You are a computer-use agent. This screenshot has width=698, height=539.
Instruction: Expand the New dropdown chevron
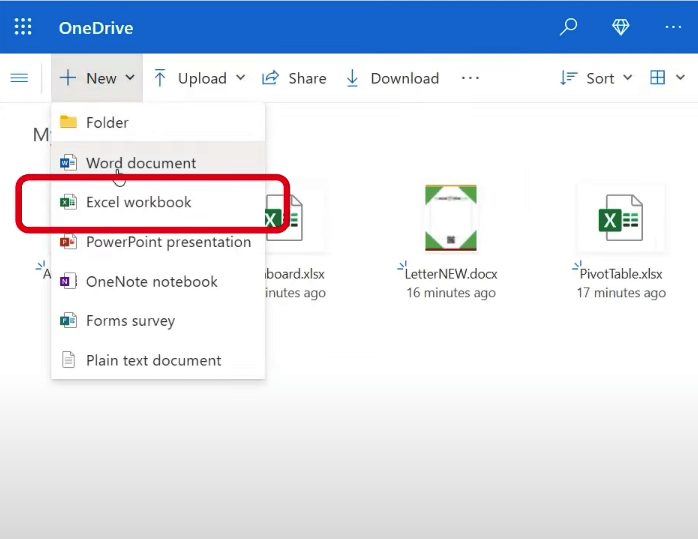coord(130,77)
